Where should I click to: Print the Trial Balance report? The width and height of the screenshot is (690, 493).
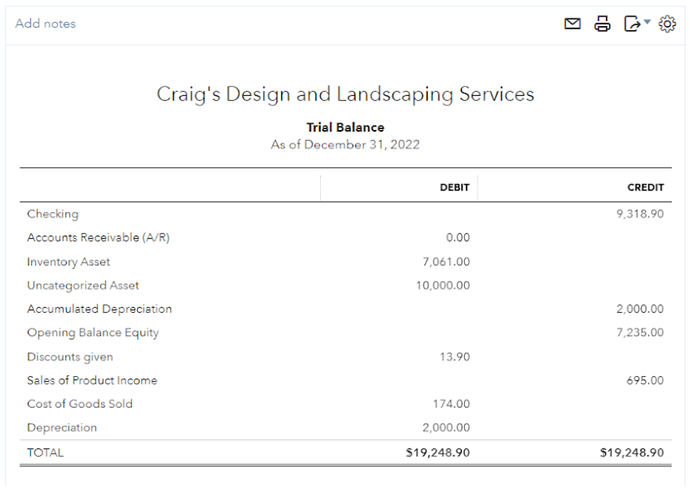coord(602,24)
